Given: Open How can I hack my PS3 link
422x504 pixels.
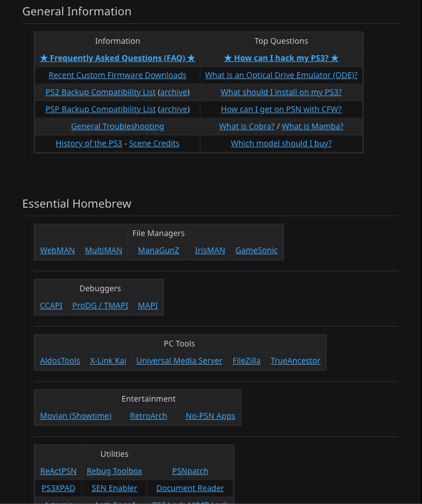Looking at the screenshot, I should pos(281,58).
